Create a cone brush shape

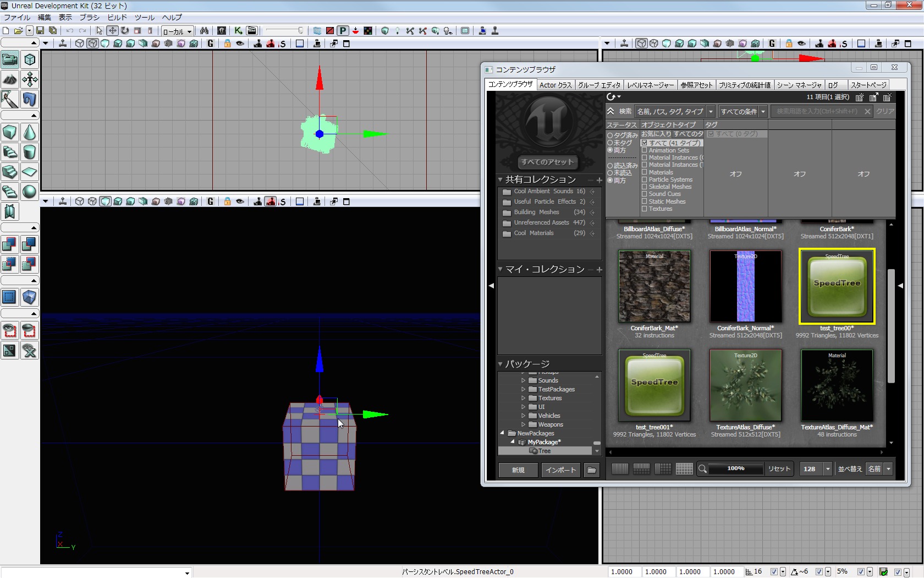coord(30,132)
